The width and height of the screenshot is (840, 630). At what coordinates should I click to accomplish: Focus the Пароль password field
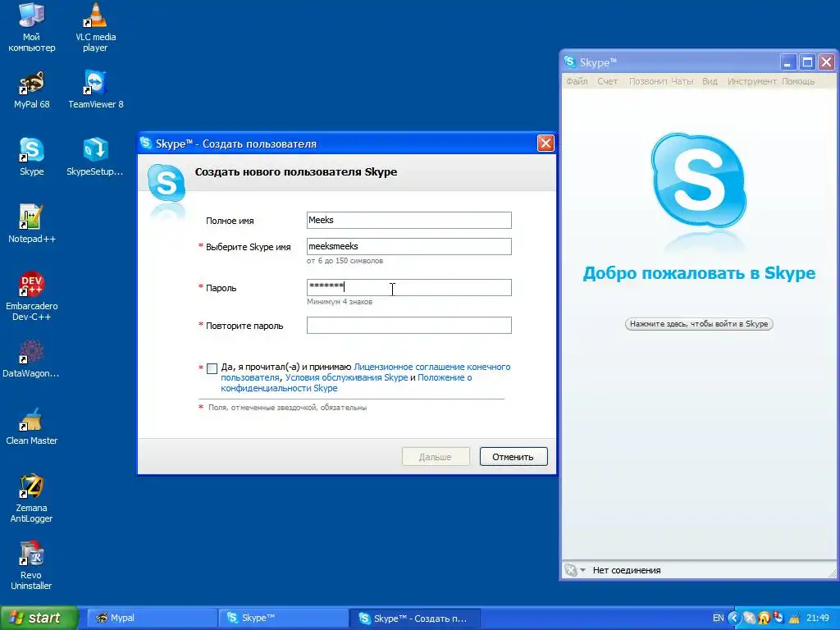coord(409,287)
